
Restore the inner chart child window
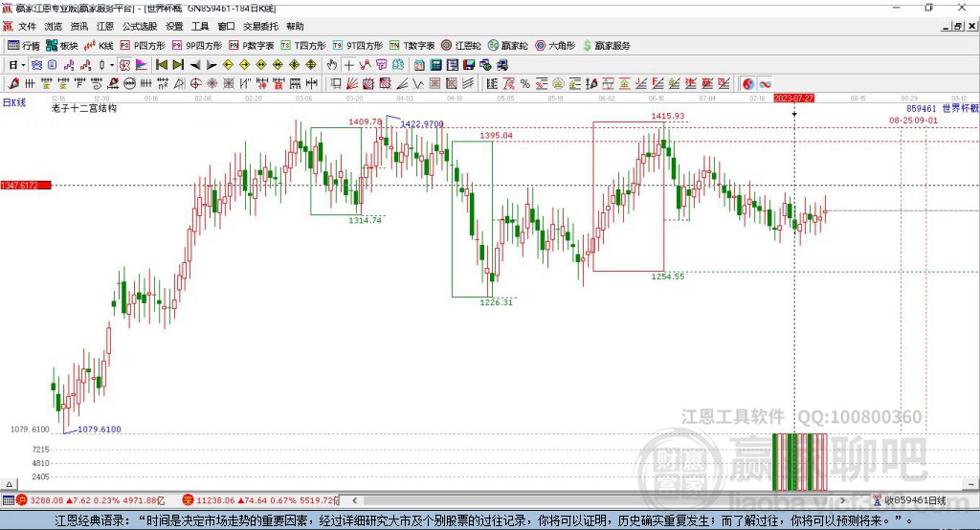click(958, 26)
